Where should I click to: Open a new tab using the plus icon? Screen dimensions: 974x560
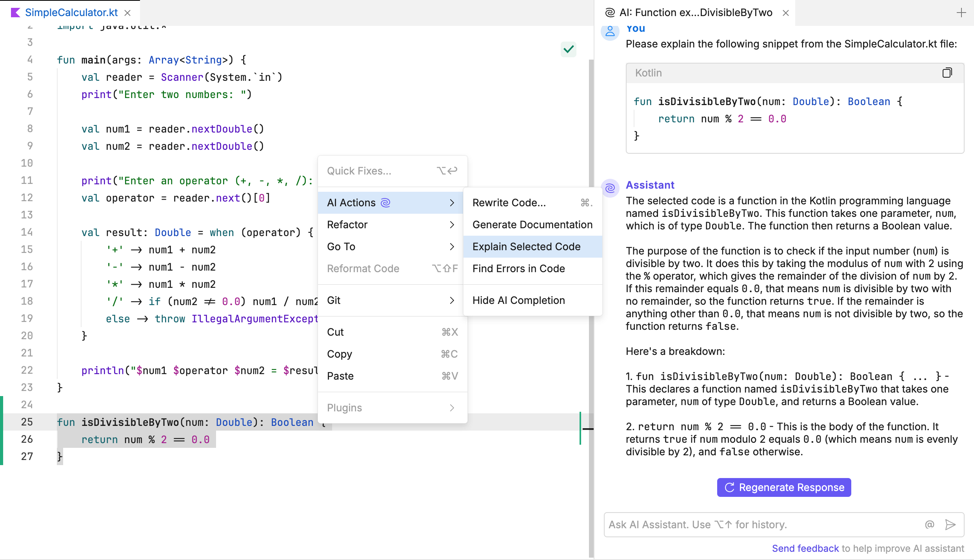961,13
